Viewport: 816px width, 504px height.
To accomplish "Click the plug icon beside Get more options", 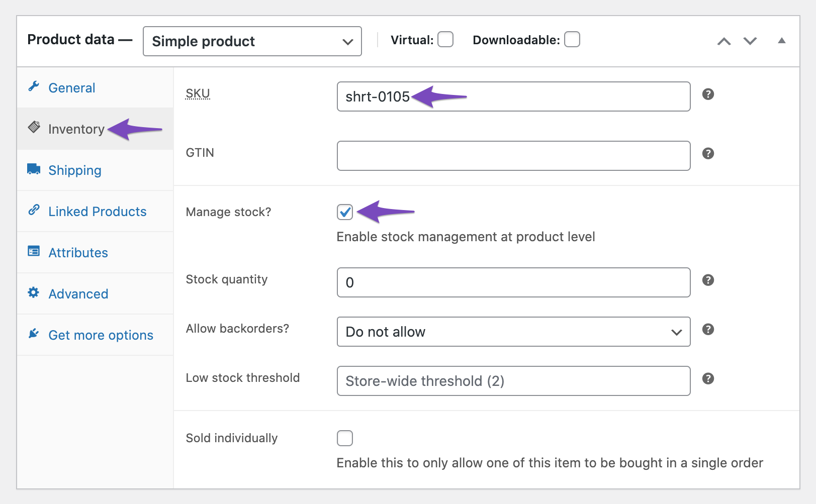I will point(34,333).
